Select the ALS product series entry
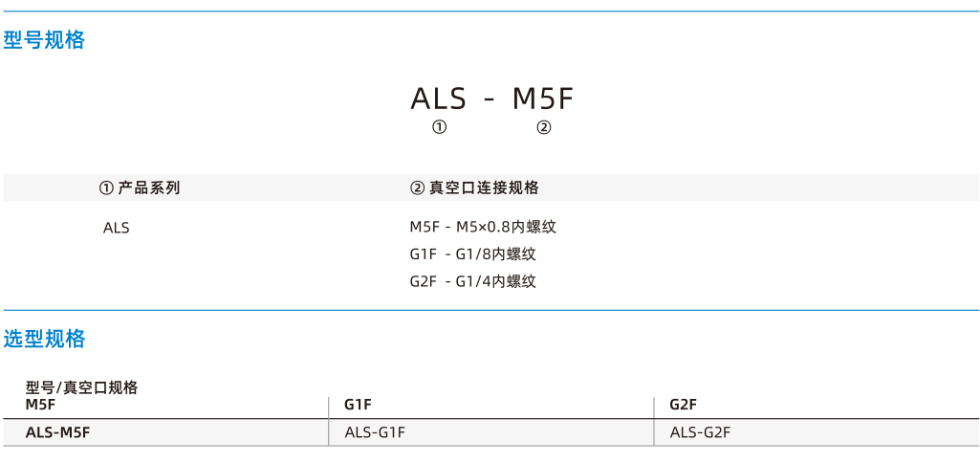The image size is (980, 463). [117, 228]
